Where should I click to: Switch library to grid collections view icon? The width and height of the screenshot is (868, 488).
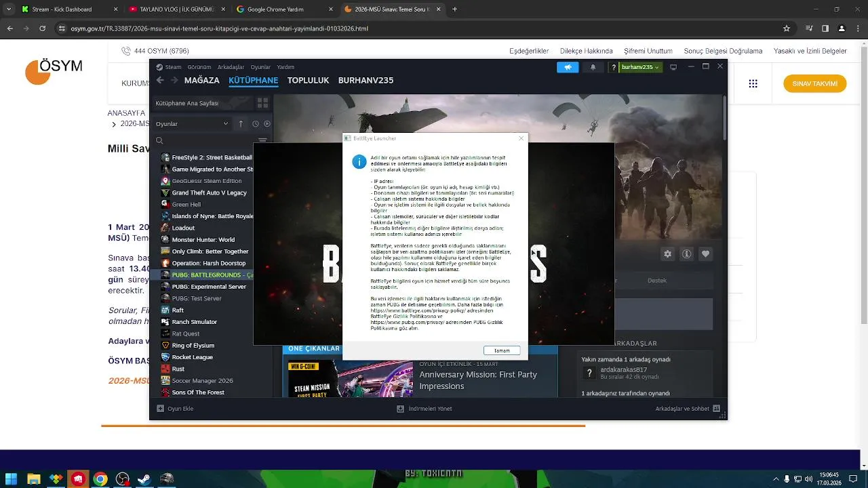[x=262, y=103]
